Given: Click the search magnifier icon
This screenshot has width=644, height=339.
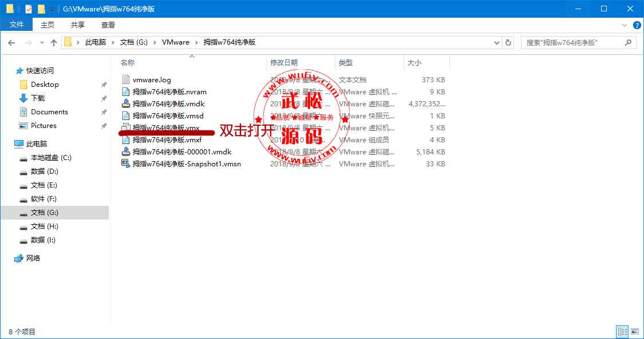Looking at the screenshot, I should [628, 42].
